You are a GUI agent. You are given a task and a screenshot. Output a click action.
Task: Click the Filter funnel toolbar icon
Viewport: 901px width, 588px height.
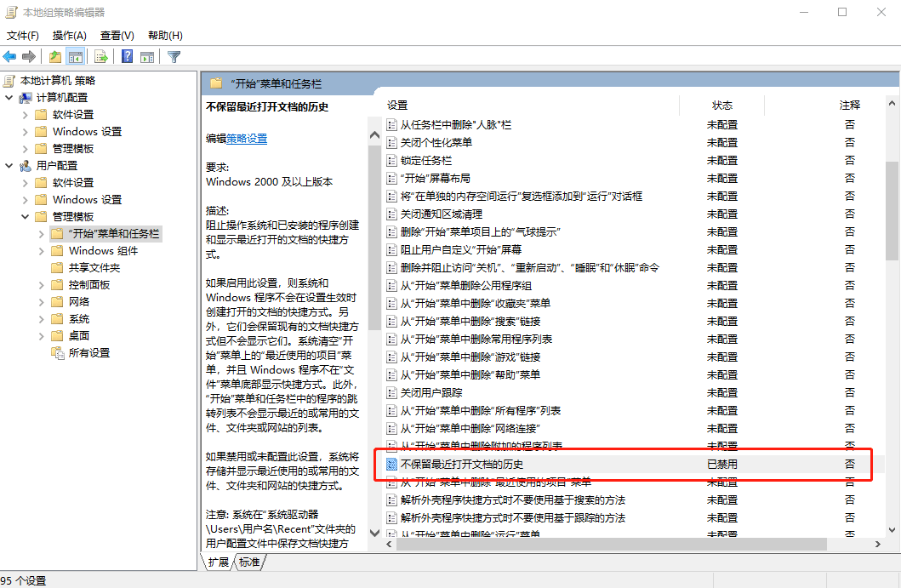[174, 56]
